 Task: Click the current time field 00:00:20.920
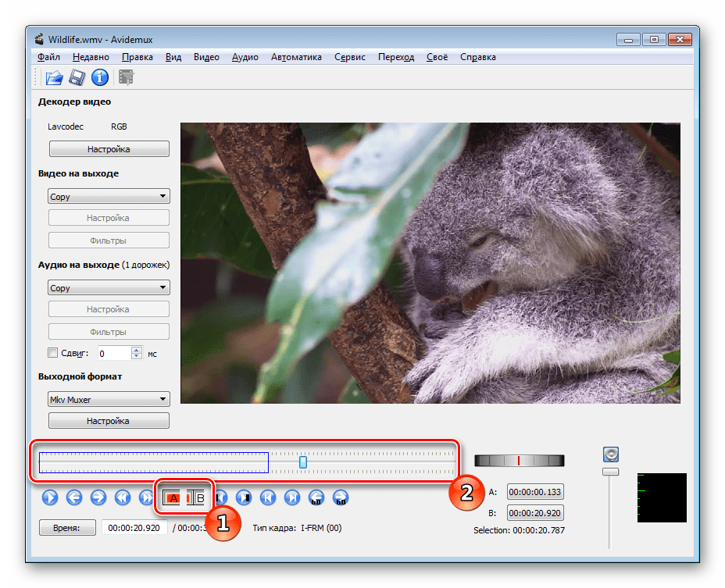point(134,528)
